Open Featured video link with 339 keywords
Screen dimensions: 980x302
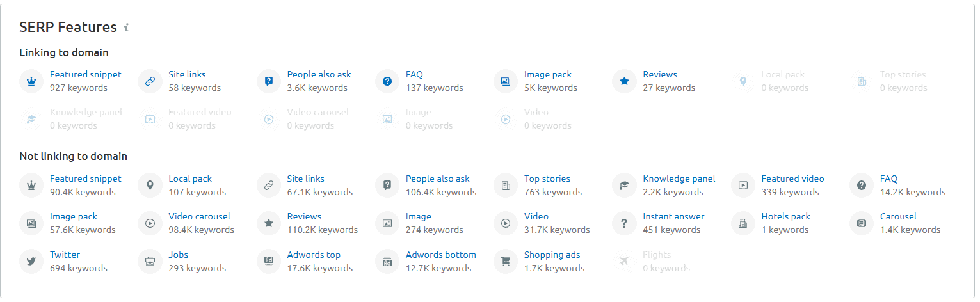pos(793,179)
